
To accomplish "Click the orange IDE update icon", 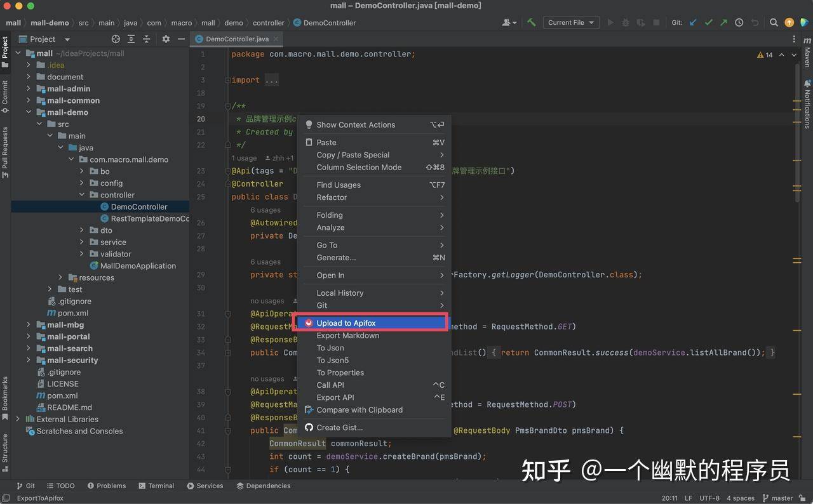I will [x=789, y=22].
